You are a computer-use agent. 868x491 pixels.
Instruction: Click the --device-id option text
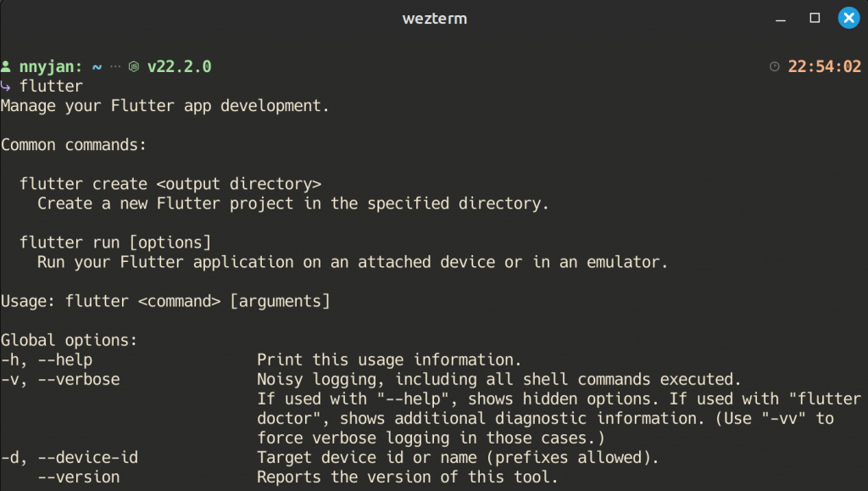88,457
